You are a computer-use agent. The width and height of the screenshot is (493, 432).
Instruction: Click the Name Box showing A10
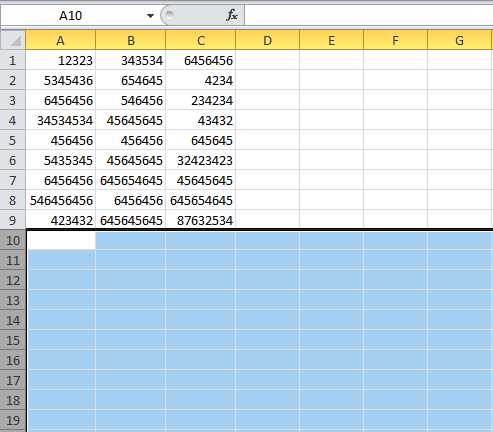[x=70, y=16]
